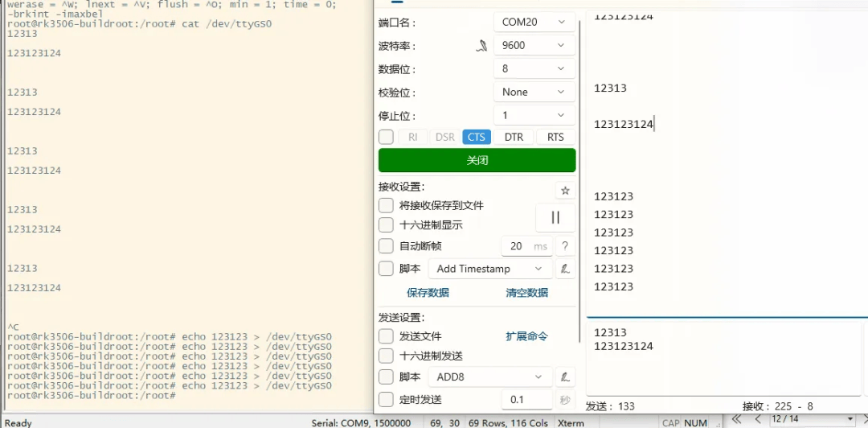The image size is (868, 428).
Task: Toggle the RTS signal button
Action: click(556, 137)
